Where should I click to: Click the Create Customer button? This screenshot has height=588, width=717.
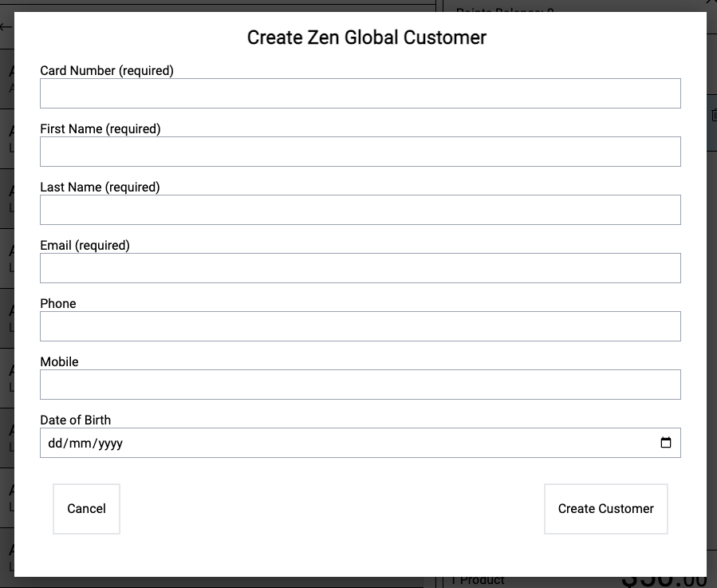pos(605,508)
